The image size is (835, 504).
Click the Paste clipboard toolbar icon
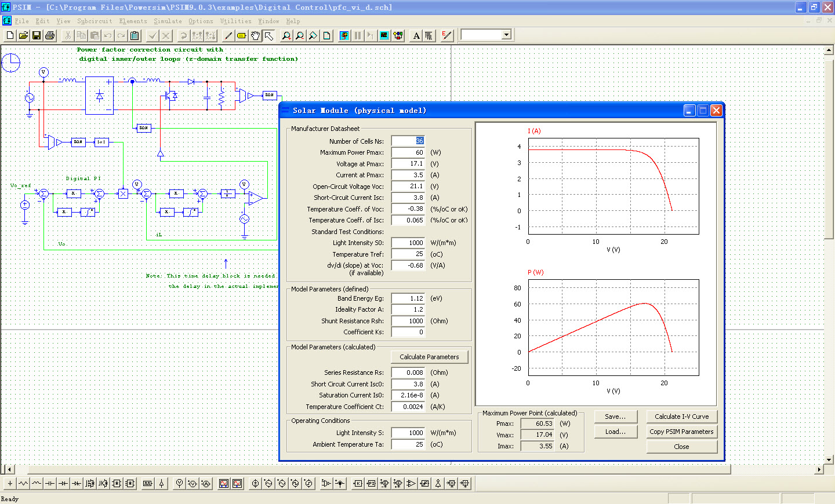(x=135, y=35)
